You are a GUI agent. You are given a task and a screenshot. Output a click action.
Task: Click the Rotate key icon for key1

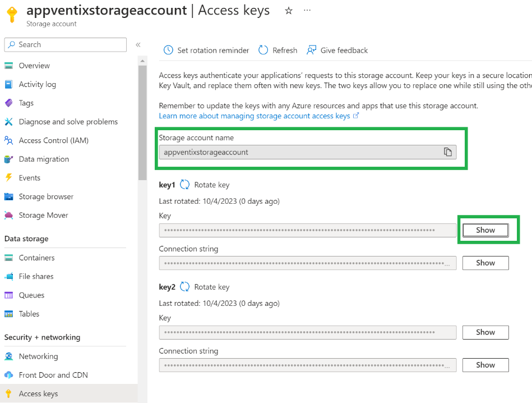(x=184, y=185)
